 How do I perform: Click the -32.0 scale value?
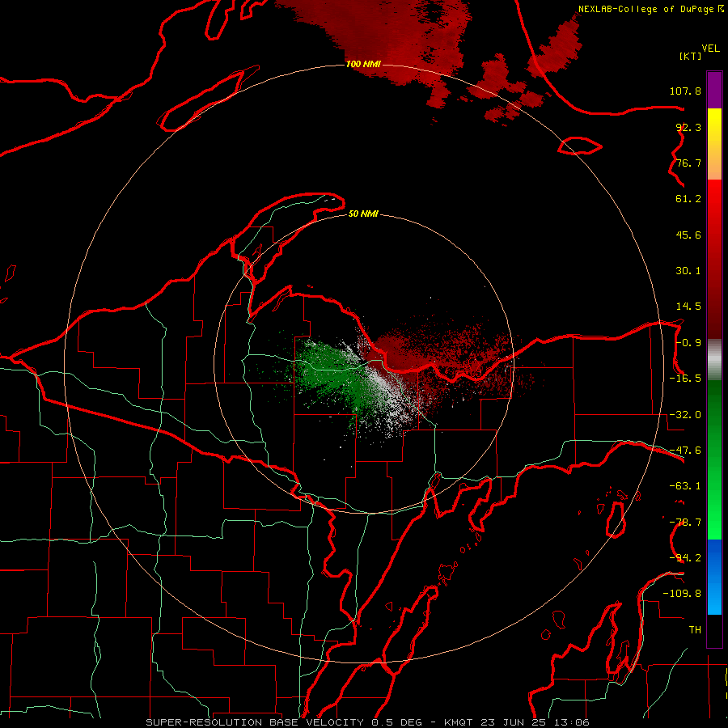tap(685, 415)
